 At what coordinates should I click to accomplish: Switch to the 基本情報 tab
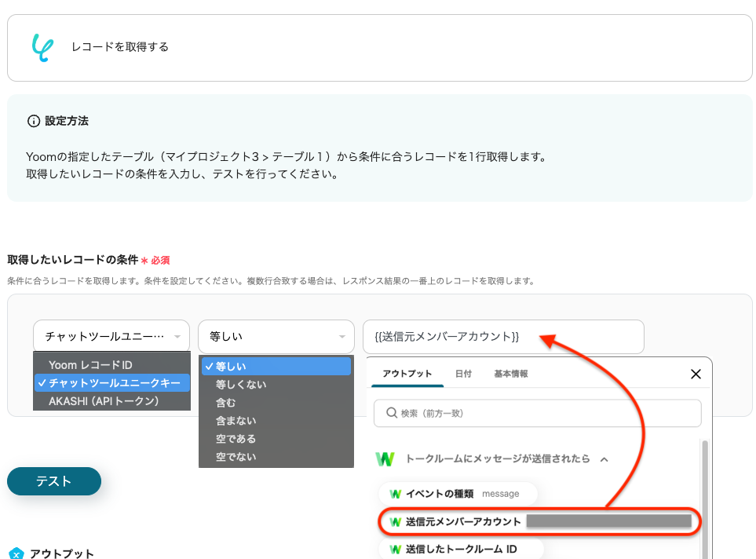[510, 374]
